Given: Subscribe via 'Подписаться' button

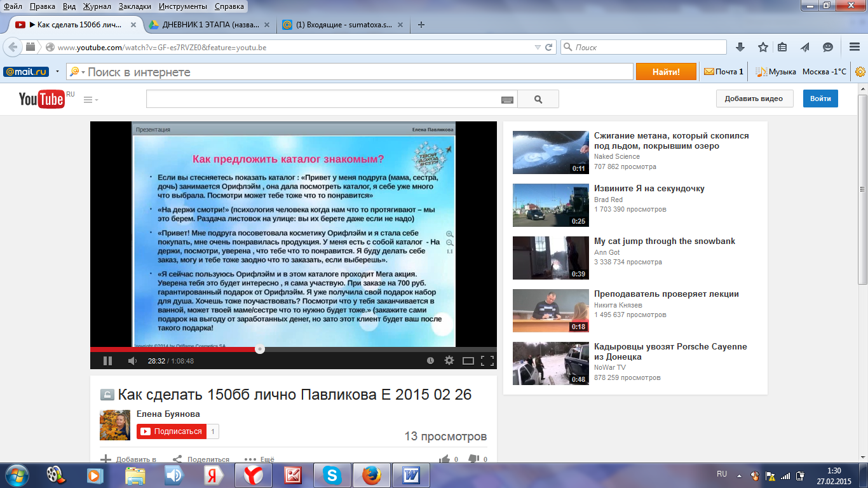Looking at the screenshot, I should point(172,431).
